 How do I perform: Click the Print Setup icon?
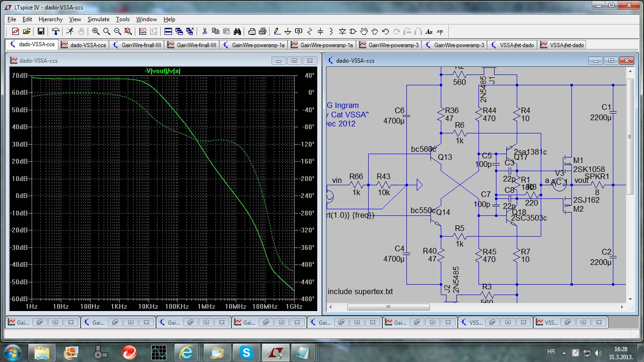click(x=252, y=32)
